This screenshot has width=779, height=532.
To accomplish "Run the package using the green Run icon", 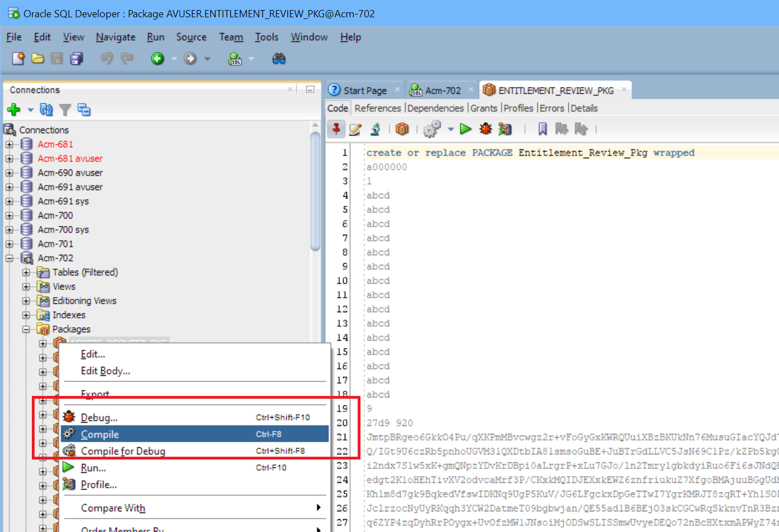I will 466,129.
